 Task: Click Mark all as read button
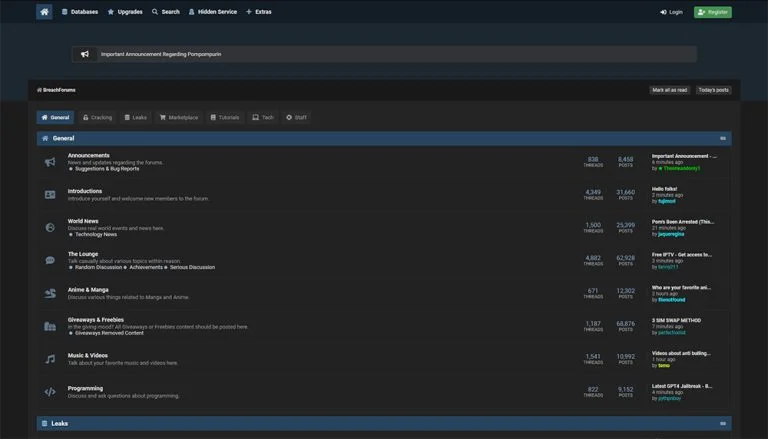click(670, 90)
